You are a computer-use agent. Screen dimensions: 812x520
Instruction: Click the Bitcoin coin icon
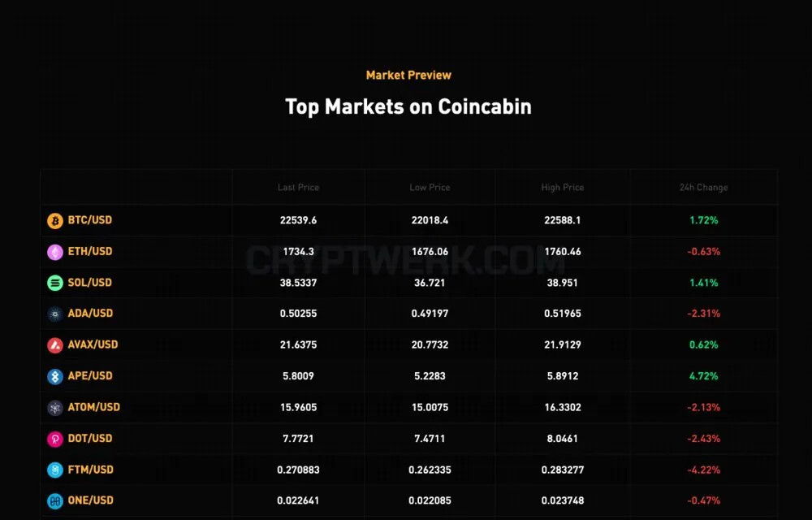[x=55, y=221]
